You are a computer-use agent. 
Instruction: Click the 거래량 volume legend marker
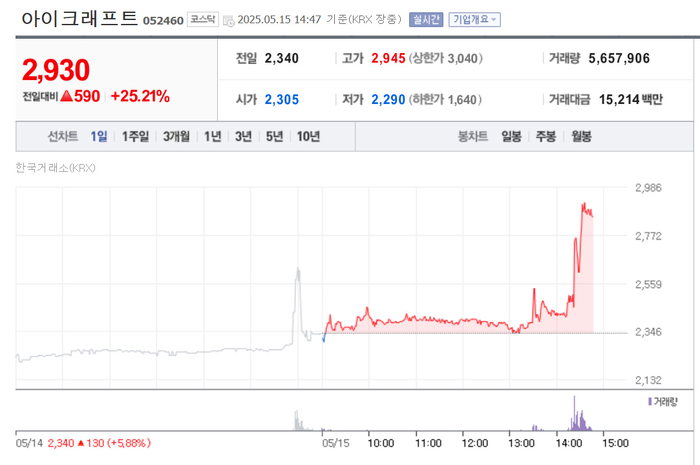pos(650,402)
